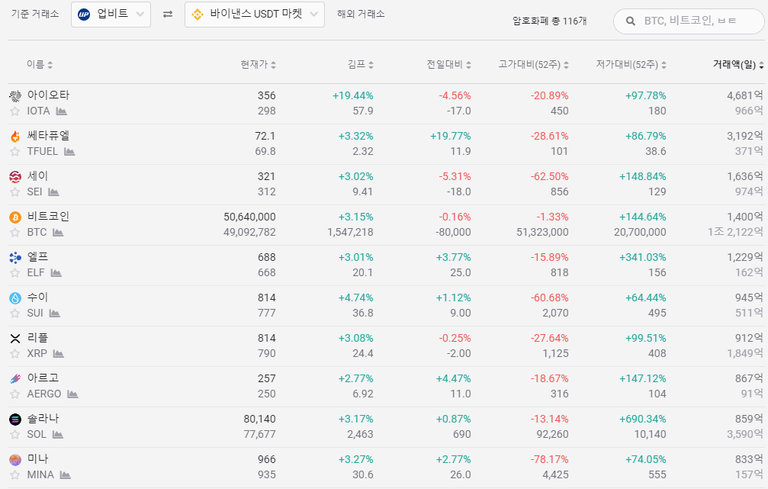Open the 쎄타퓨엘 coin name link
The image size is (768, 489).
[x=48, y=136]
